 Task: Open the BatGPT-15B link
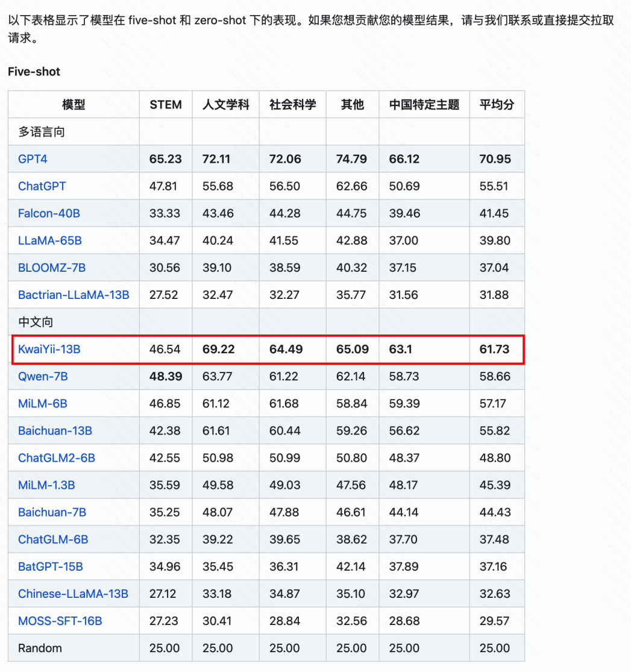(50, 567)
